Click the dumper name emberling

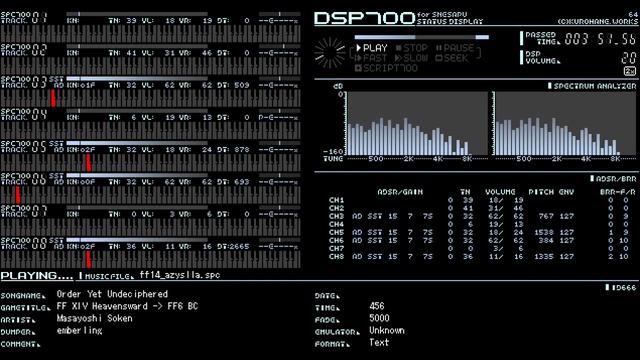[x=79, y=331]
